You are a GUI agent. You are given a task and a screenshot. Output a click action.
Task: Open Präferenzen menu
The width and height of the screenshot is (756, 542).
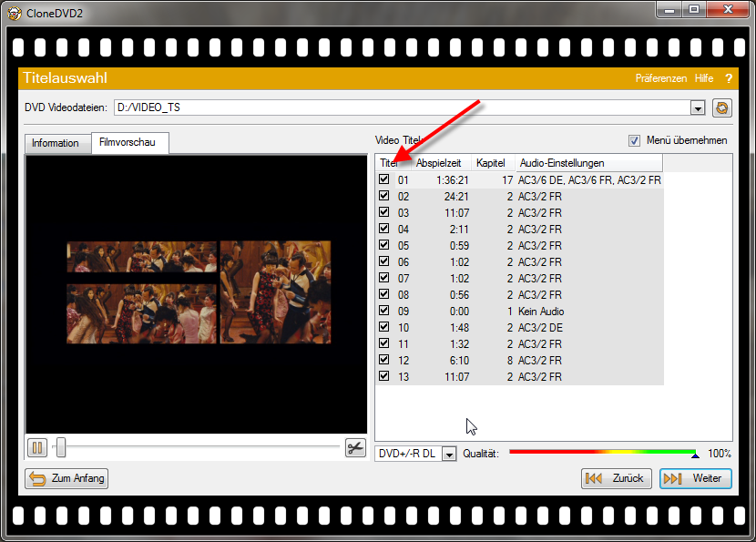660,78
